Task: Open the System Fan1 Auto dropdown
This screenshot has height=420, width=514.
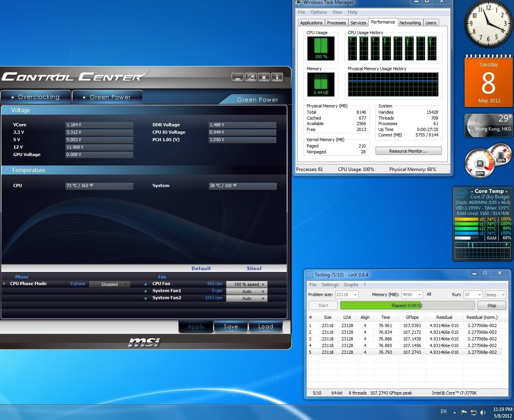Action: click(247, 291)
